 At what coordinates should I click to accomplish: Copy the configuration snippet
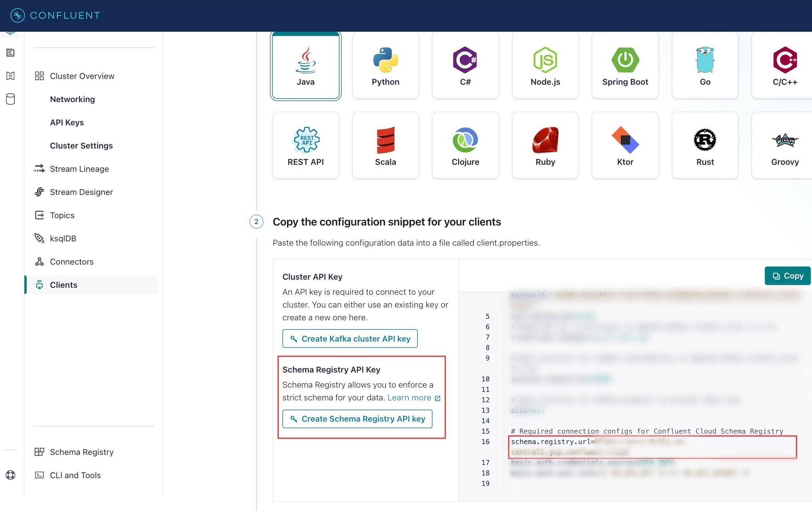(788, 276)
